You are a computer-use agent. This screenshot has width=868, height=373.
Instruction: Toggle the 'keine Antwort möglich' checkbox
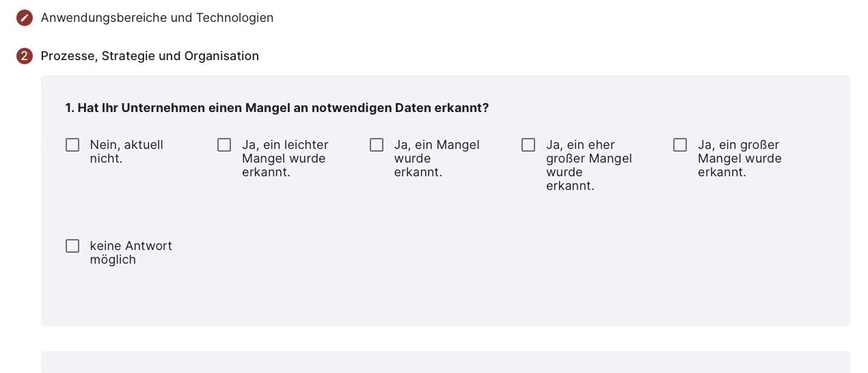pos(72,246)
